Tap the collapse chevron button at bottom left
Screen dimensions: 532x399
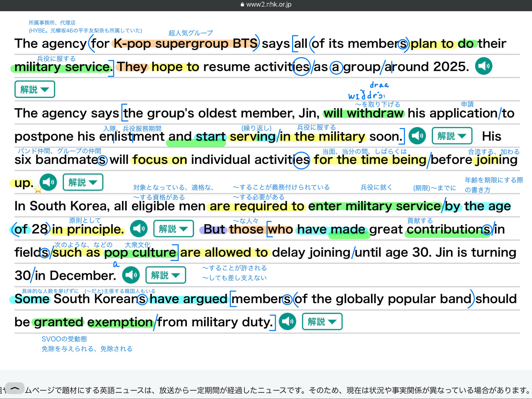15,388
